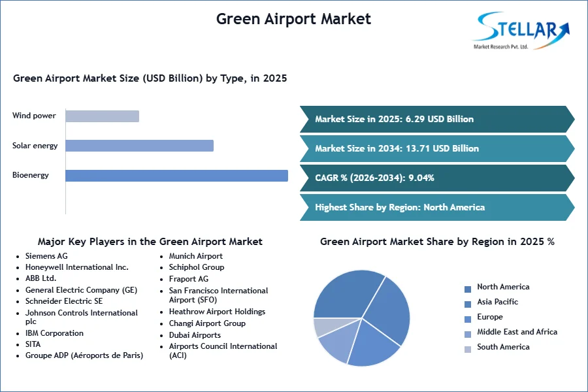The width and height of the screenshot is (588, 392).
Task: Click the 'Solar energy' axis label
Action: pos(35,146)
